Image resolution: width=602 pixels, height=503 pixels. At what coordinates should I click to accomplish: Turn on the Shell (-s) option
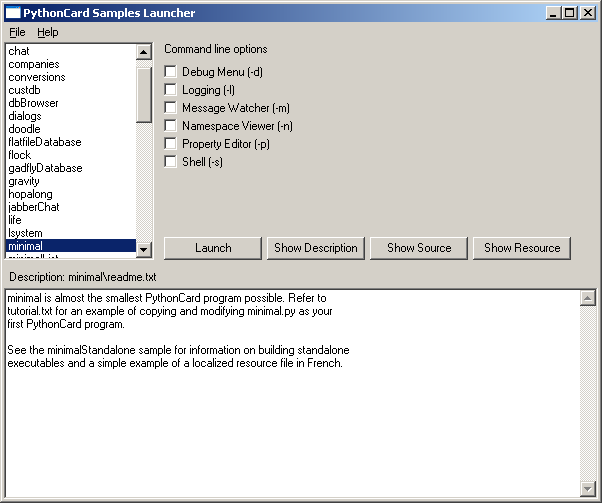tap(170, 162)
